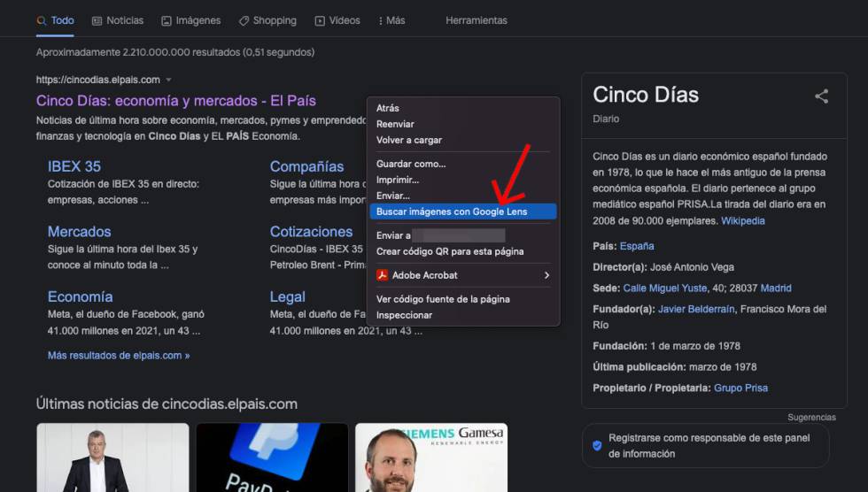Select Inspeccionar in the context menu
Viewport: 868px width, 492px height.
463,315
